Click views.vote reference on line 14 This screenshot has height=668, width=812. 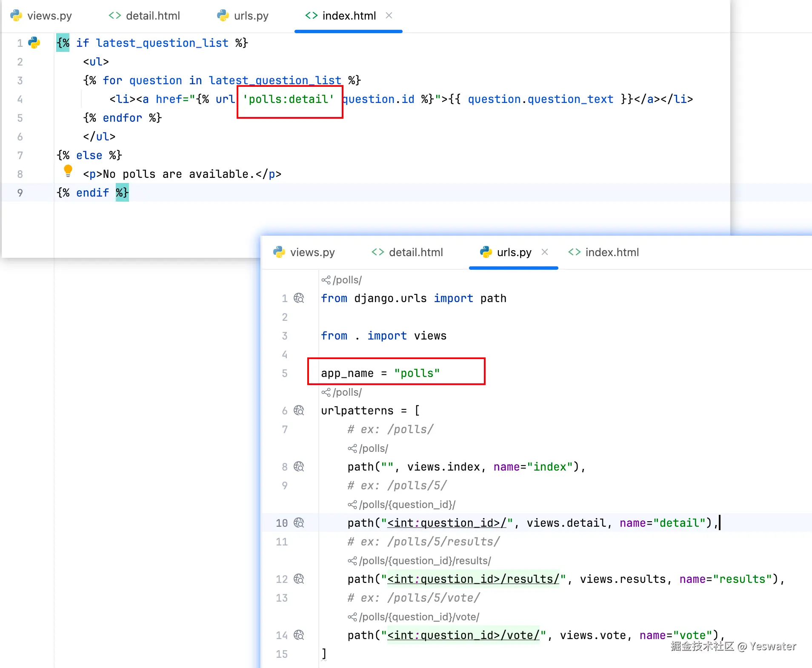(x=593, y=635)
